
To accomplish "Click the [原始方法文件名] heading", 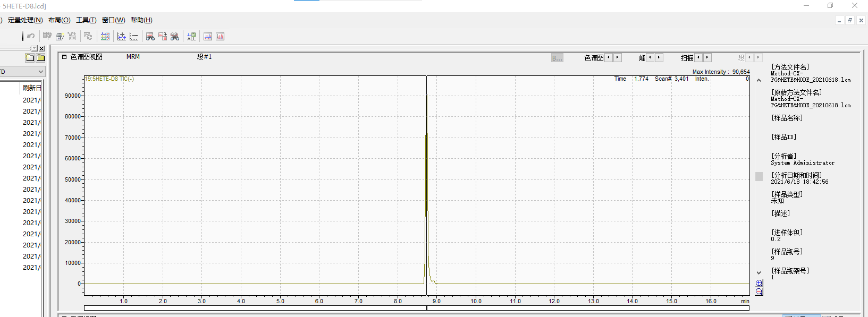I will (x=796, y=92).
